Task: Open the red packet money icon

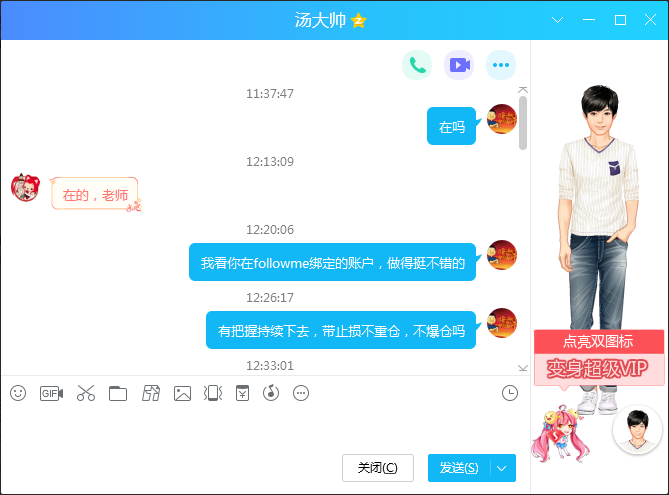Action: tap(242, 393)
